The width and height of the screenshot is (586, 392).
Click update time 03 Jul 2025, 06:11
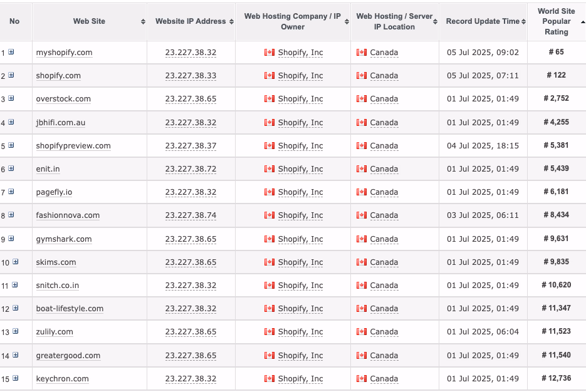[483, 215]
